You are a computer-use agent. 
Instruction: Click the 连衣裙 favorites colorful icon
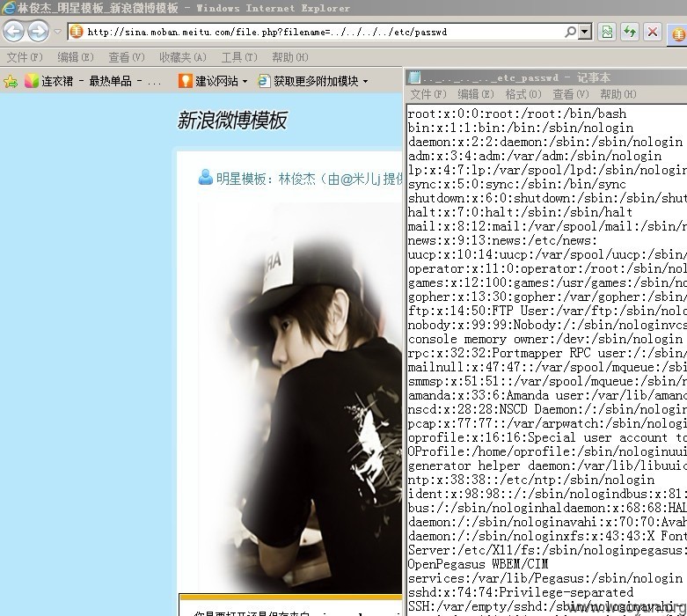32,81
